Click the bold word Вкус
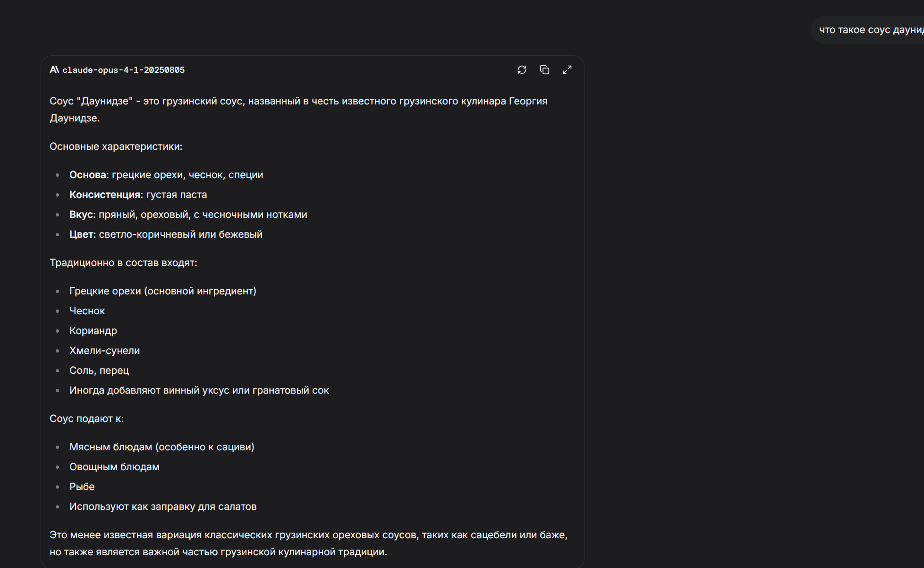The width and height of the screenshot is (924, 568). tap(82, 215)
